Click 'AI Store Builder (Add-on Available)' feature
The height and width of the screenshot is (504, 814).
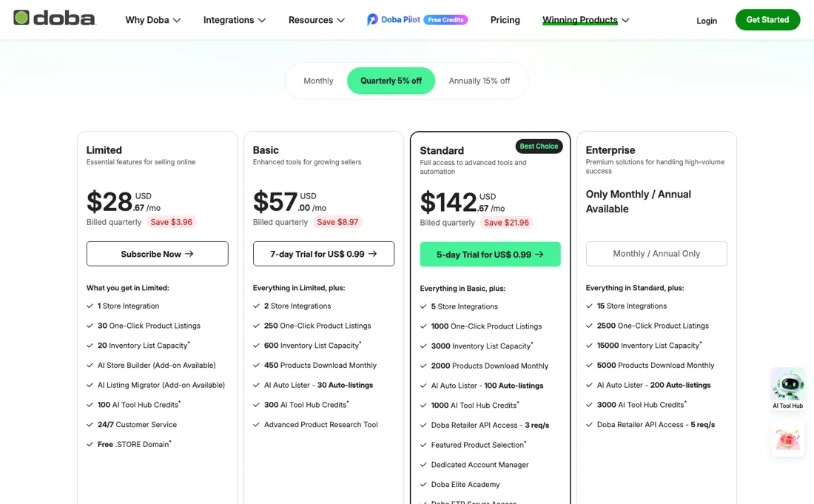click(157, 366)
